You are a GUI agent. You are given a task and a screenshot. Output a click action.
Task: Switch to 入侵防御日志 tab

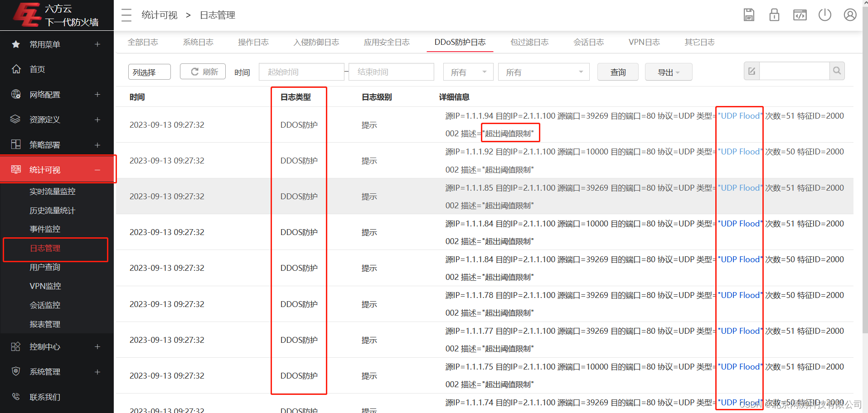[316, 42]
